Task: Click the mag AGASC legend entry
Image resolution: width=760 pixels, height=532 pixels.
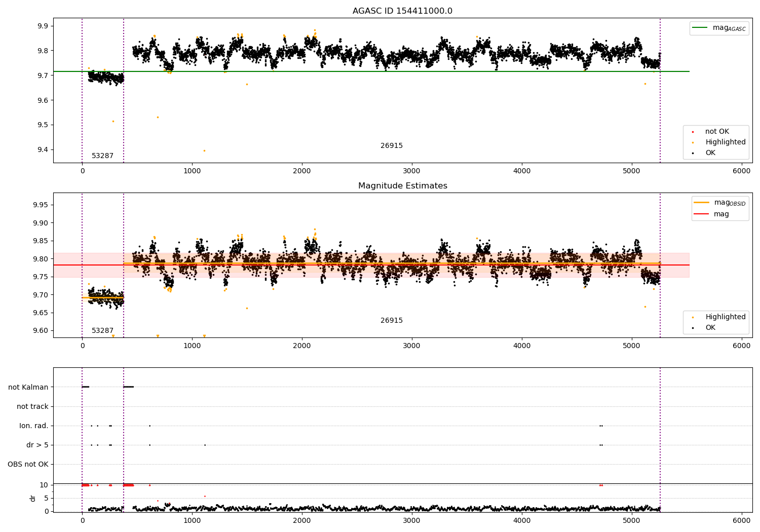Action: 719,28
